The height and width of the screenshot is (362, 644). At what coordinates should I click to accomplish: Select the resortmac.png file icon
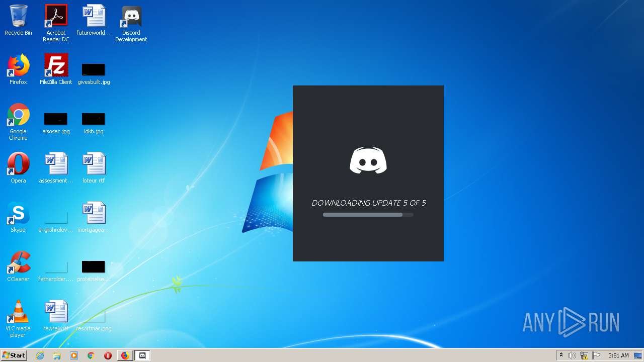[x=94, y=320]
